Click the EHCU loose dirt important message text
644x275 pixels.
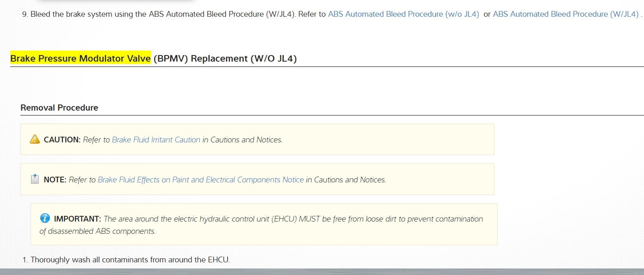293,219
